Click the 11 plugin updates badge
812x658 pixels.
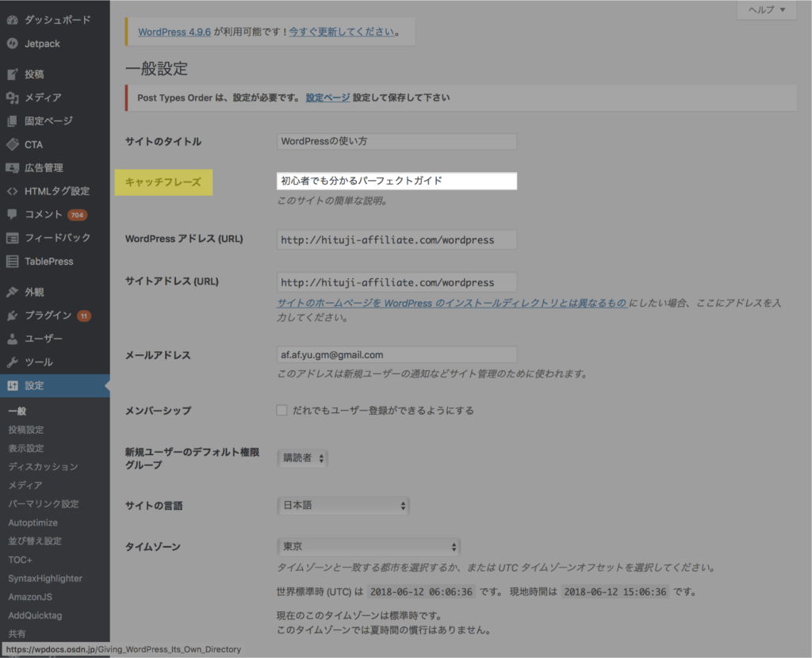tap(84, 316)
